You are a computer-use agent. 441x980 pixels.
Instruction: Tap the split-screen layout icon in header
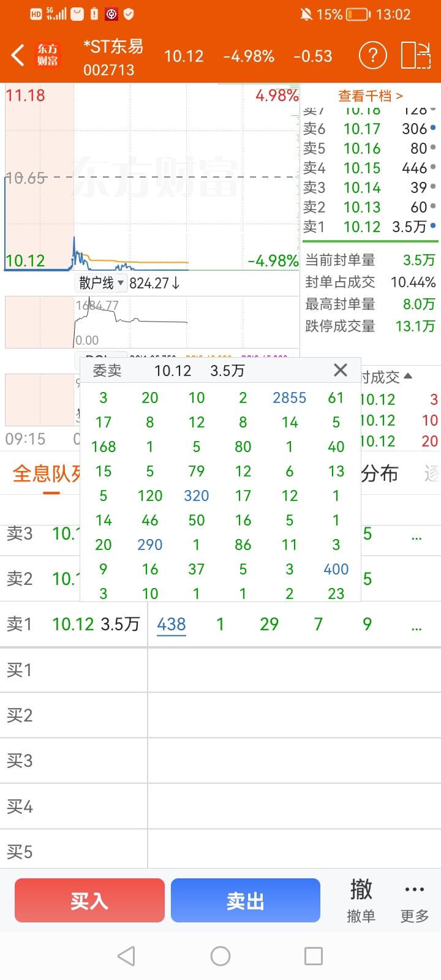(x=416, y=56)
